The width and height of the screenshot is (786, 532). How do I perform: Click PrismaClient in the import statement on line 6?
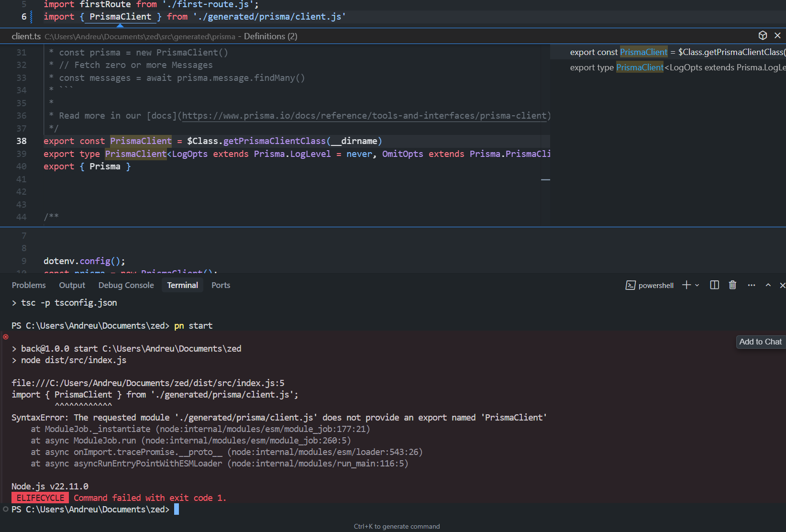(x=121, y=17)
